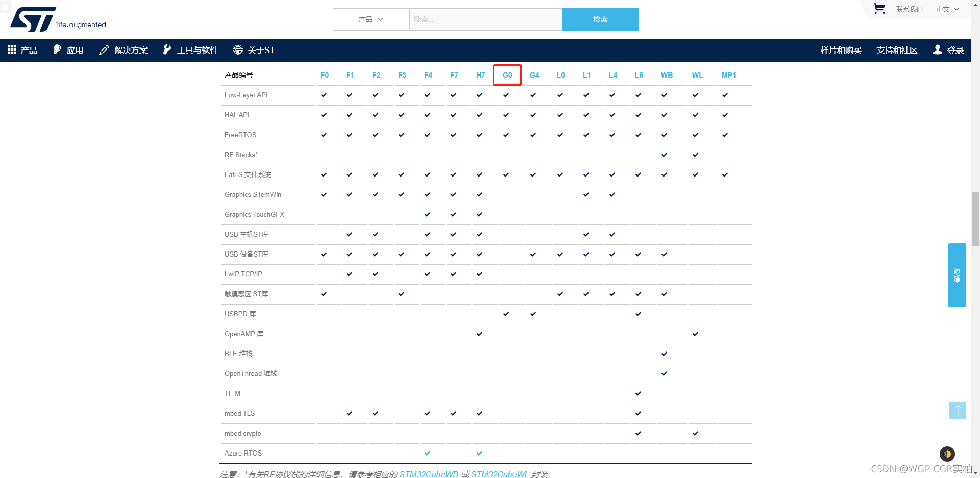Open the F2 product series link
This screenshot has height=478, width=980.
[x=376, y=75]
